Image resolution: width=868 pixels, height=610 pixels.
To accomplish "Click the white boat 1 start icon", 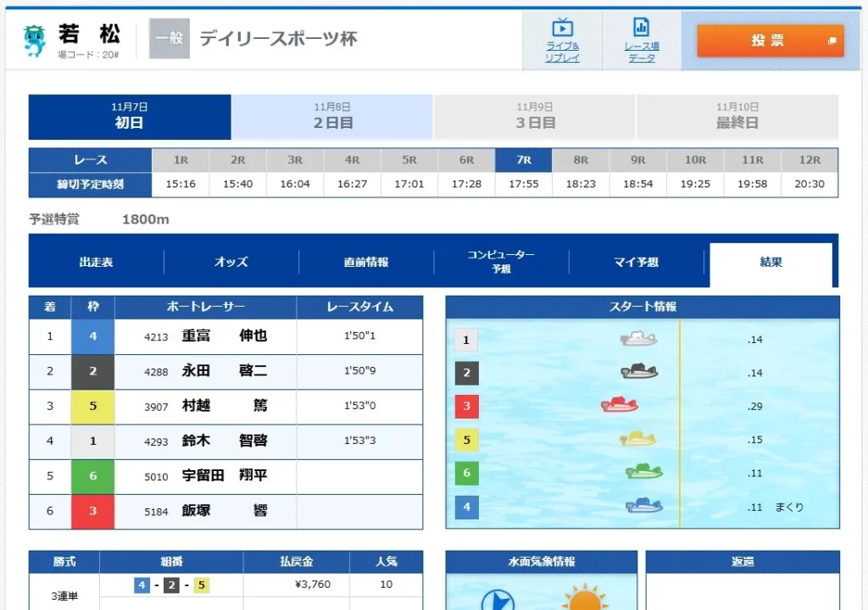I will pos(639,340).
